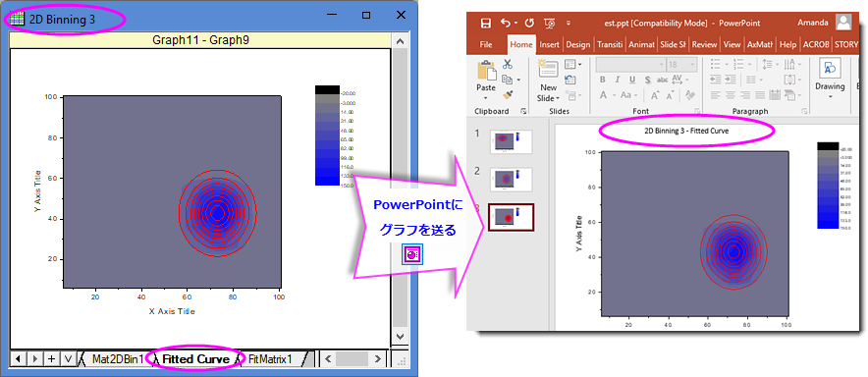The height and width of the screenshot is (377, 868).
Task: Click Decrease Font Size icon
Action: pyautogui.click(x=671, y=95)
